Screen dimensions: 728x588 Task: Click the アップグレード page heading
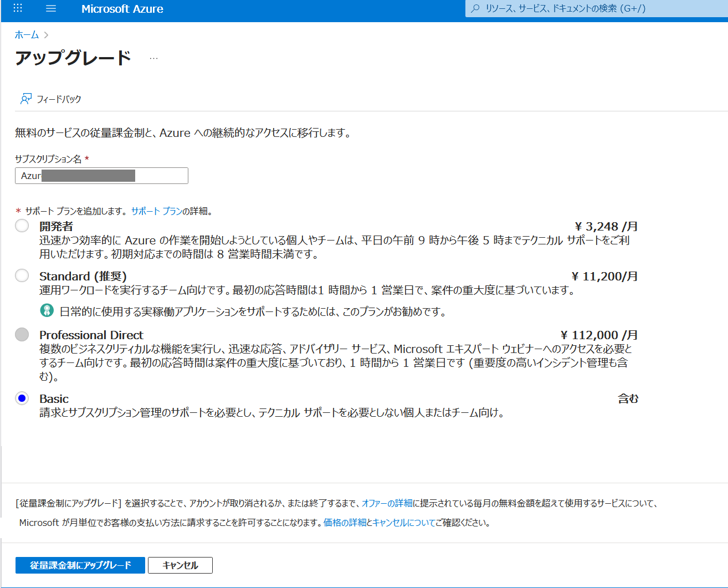73,58
